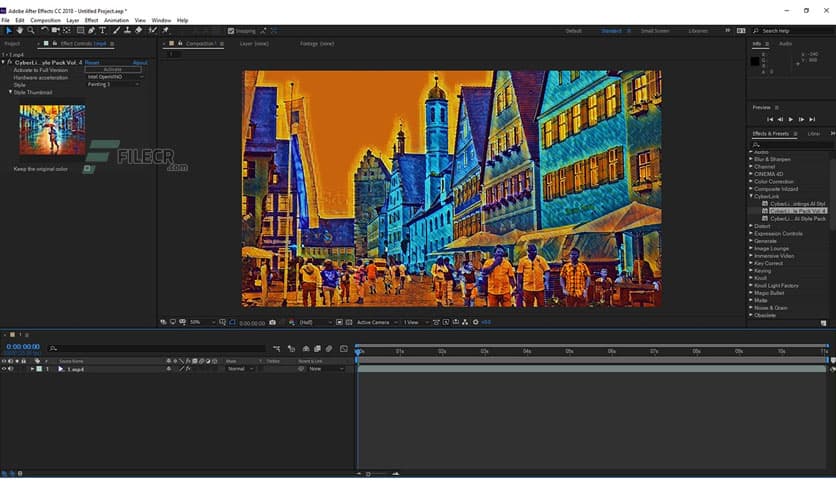Open the Composition menu
The width and height of the screenshot is (836, 484).
tap(45, 20)
